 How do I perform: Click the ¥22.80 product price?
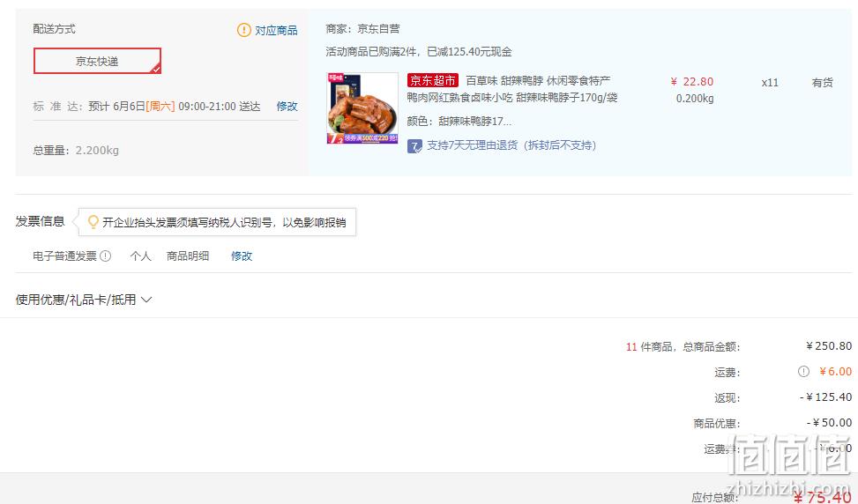692,81
